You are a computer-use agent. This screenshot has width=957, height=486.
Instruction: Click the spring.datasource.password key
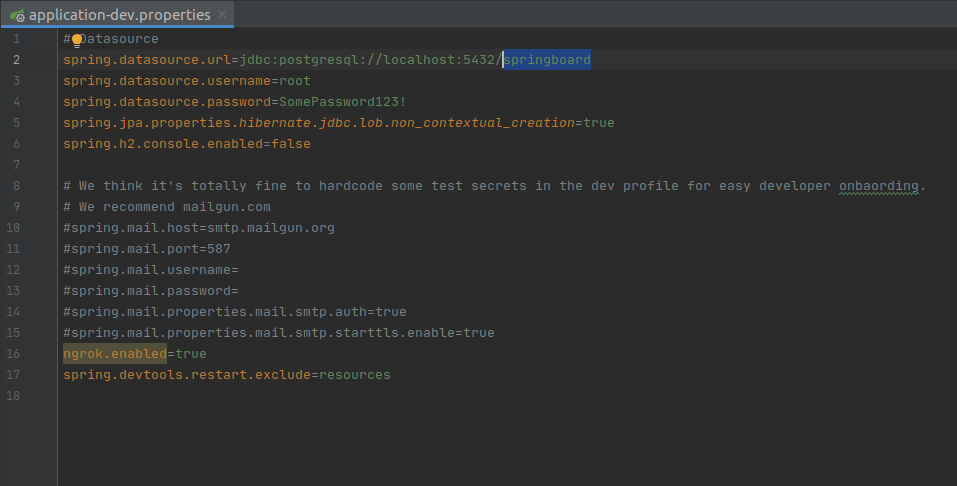(x=167, y=101)
